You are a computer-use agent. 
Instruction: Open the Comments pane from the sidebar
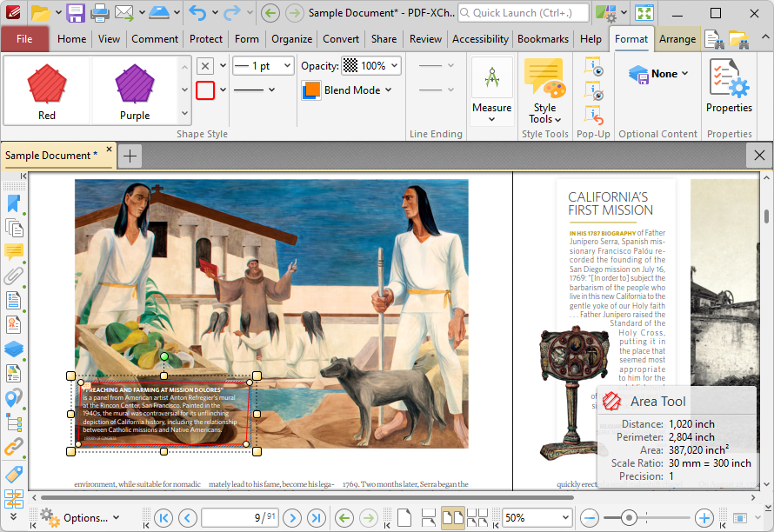click(14, 252)
